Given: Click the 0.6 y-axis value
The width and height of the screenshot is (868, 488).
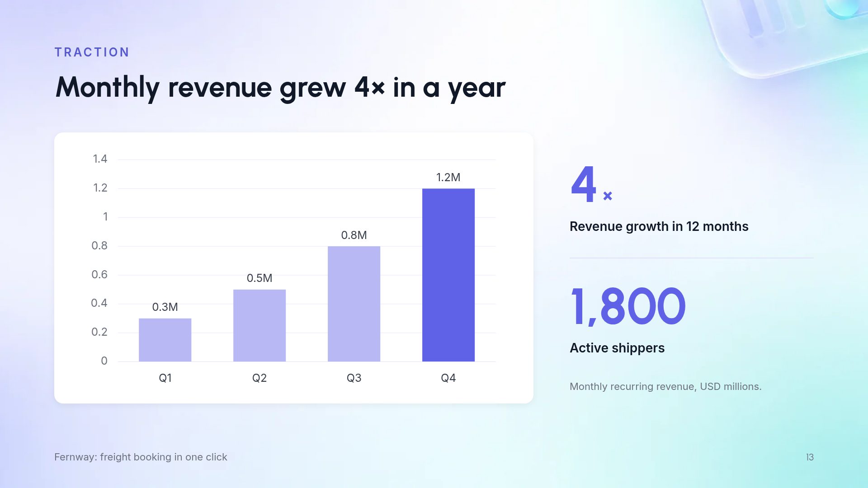Looking at the screenshot, I should [99, 275].
